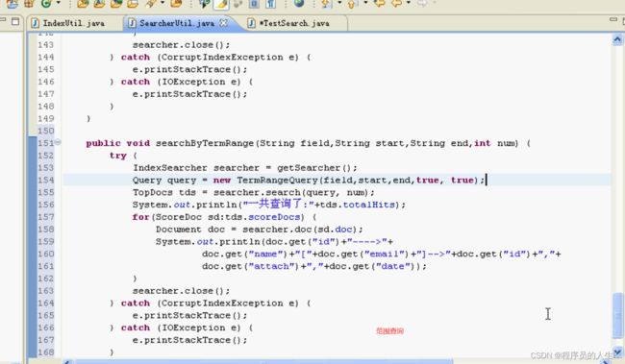Click line number 154 in the gutter

click(46, 181)
